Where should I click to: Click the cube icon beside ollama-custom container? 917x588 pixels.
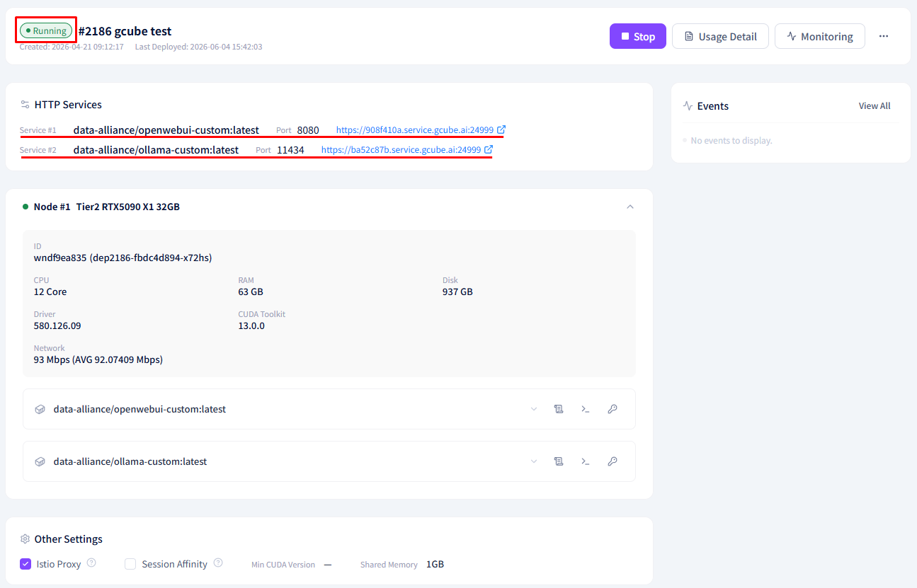click(x=40, y=461)
